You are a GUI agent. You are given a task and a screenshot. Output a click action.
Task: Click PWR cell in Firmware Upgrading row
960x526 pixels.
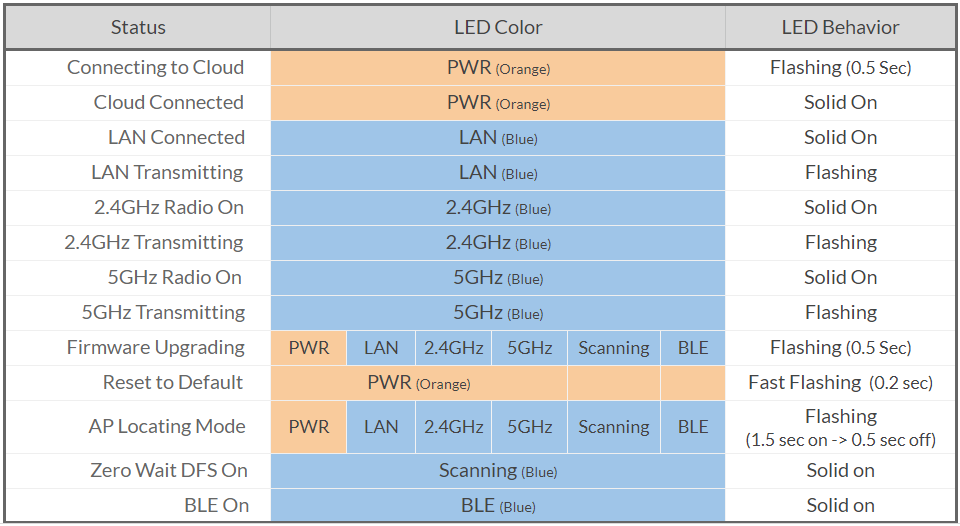309,348
